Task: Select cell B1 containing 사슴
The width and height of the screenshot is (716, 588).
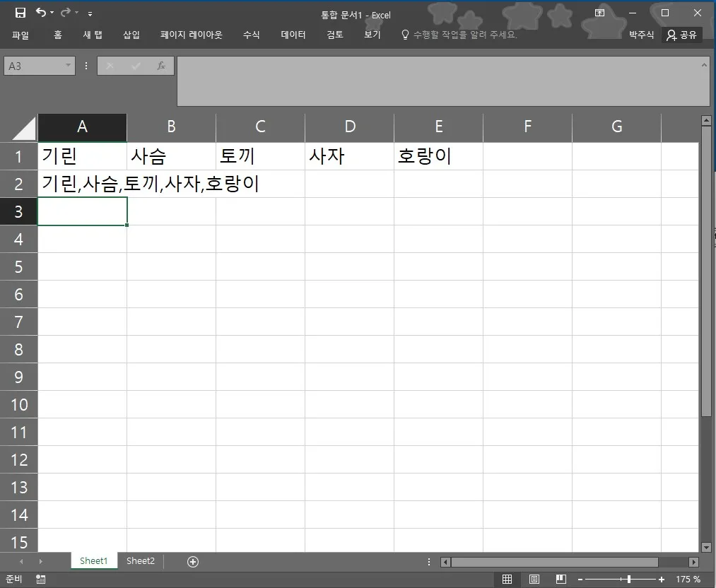Action: click(171, 157)
